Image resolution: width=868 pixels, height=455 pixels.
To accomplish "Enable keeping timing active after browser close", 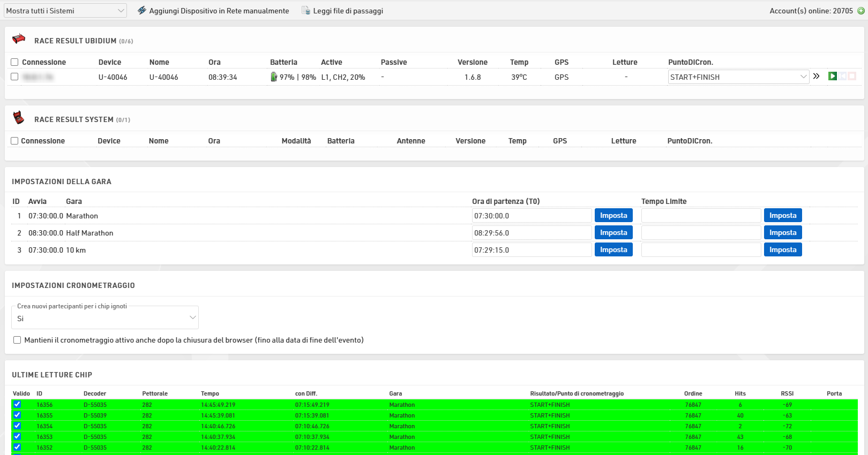I will pyautogui.click(x=17, y=340).
